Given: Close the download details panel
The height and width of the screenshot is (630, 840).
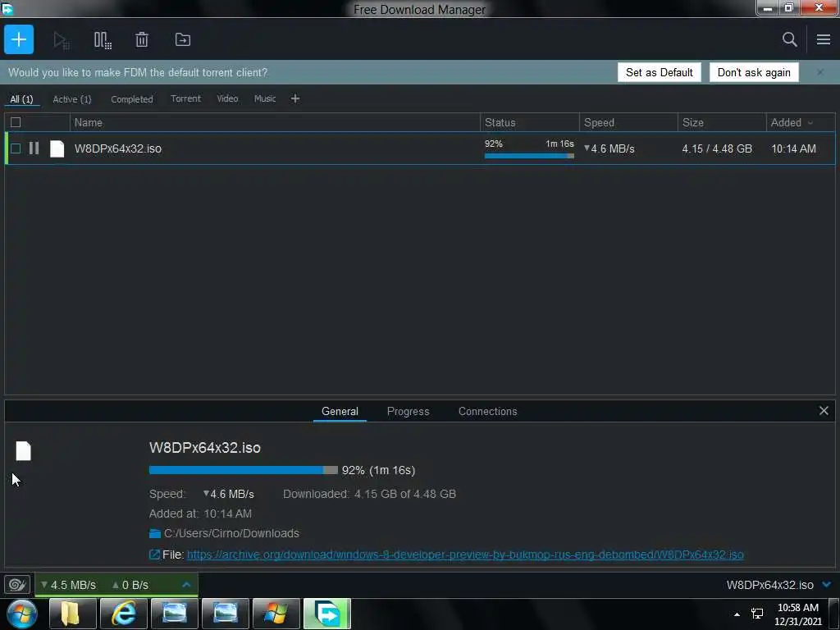Looking at the screenshot, I should point(824,411).
